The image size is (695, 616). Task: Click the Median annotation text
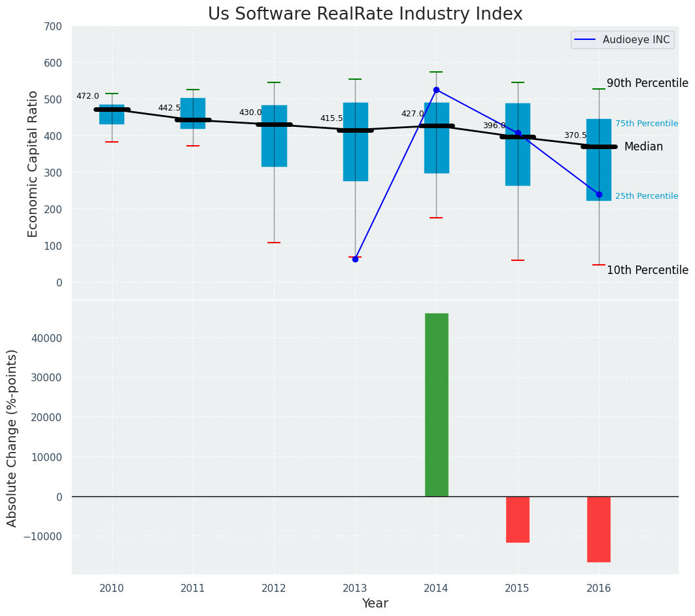tap(643, 147)
